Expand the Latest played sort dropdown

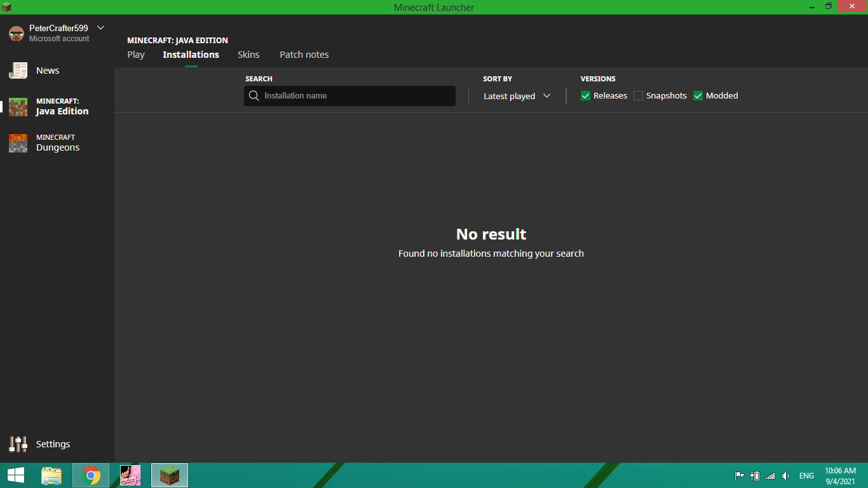pyautogui.click(x=517, y=96)
